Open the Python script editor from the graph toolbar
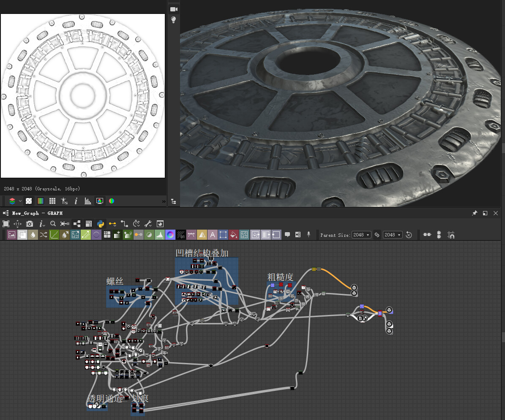Viewport: 505px width, 420px height. pos(101,224)
